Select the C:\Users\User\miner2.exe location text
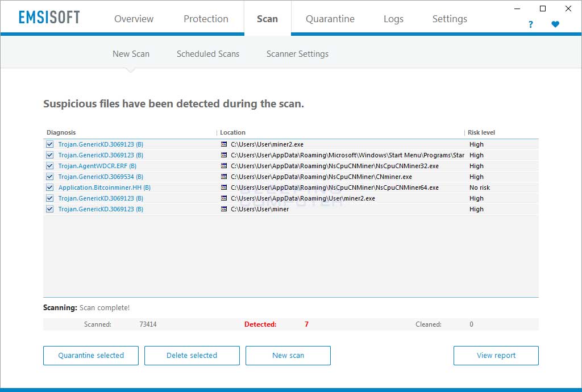 pyautogui.click(x=267, y=144)
